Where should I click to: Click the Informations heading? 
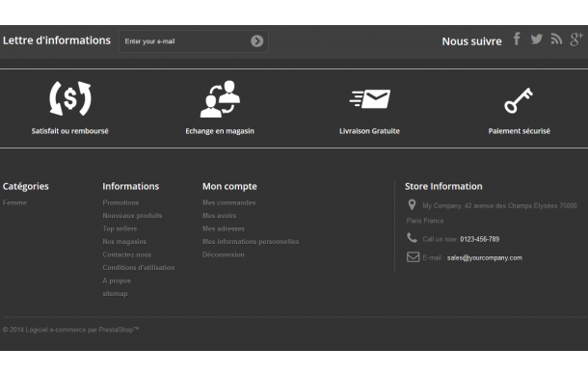tap(131, 186)
